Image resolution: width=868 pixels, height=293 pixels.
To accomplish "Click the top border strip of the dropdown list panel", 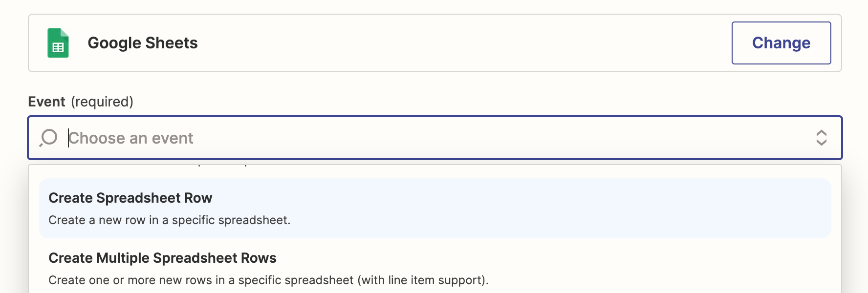I will point(435,165).
